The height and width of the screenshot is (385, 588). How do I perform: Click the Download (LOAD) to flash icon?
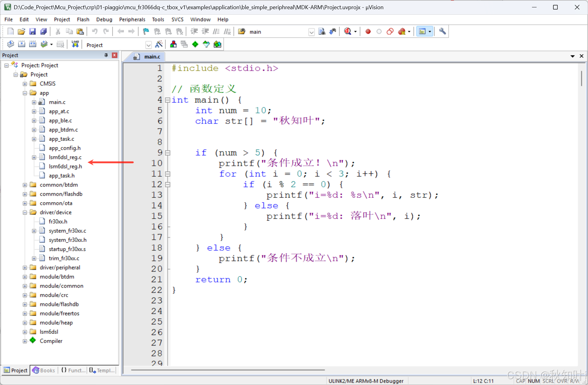coord(75,44)
